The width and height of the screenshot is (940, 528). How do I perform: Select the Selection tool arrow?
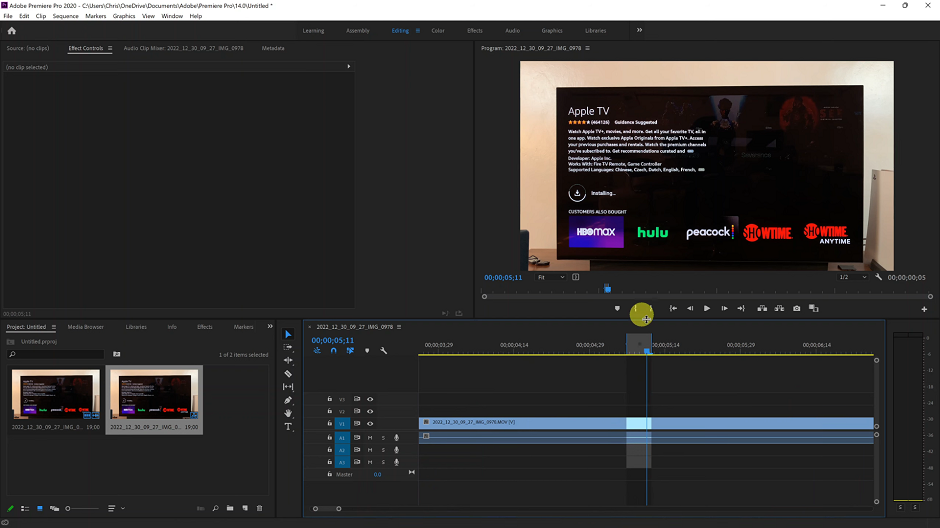coord(288,334)
